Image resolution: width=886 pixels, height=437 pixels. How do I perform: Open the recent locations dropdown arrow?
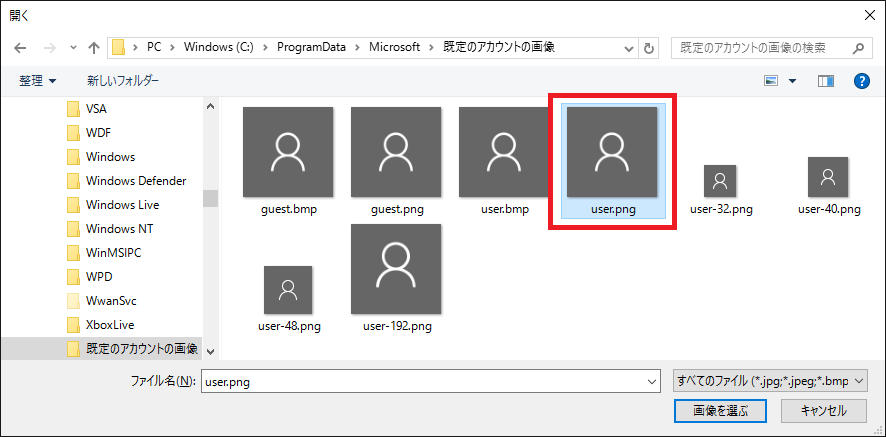pos(73,48)
